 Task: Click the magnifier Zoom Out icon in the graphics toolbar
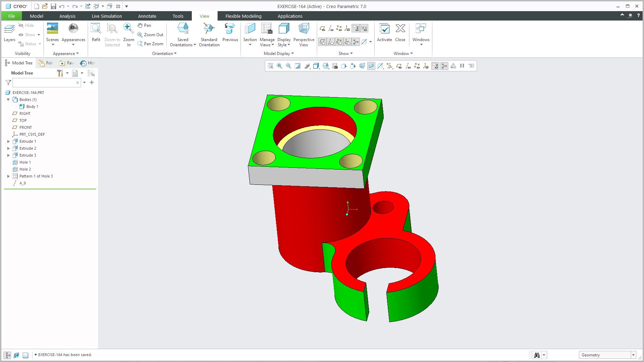288,66
